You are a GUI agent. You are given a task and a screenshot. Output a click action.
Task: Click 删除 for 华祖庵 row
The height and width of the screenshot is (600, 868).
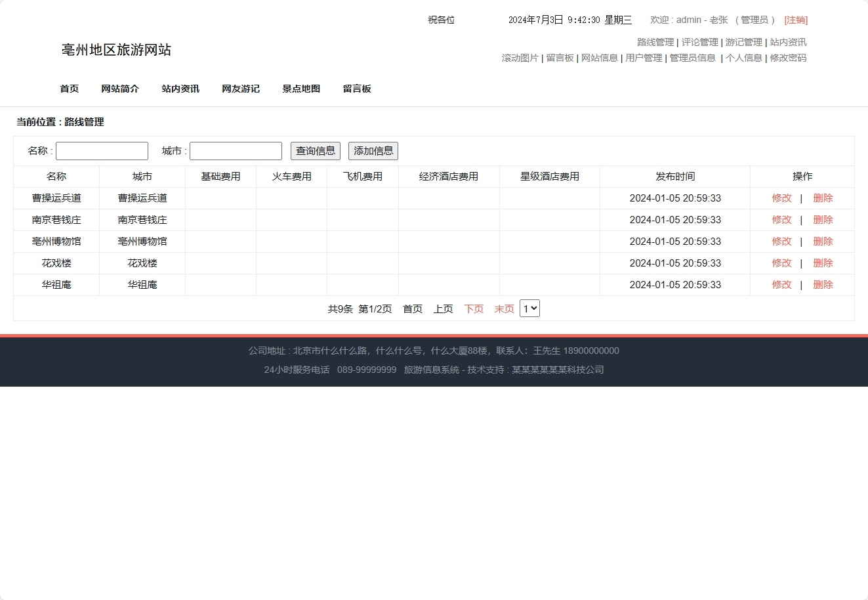[823, 285]
